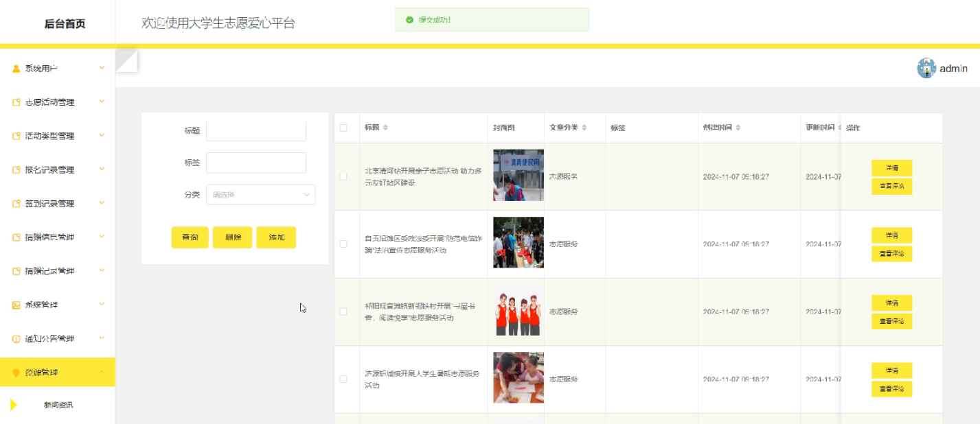Open 查看评论 for the 北京清河站 article
This screenshot has width=980, height=424.
tap(891, 186)
